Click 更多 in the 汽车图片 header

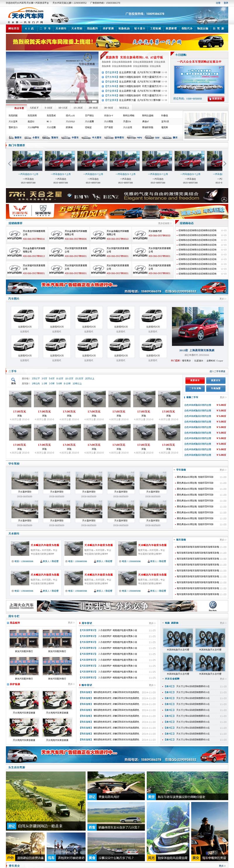[222, 299]
